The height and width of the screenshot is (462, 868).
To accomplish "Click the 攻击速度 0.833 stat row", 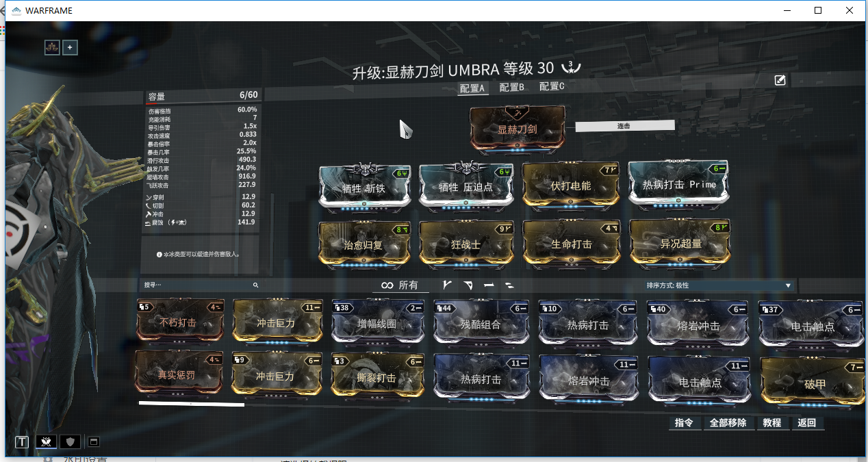I will point(203,135).
